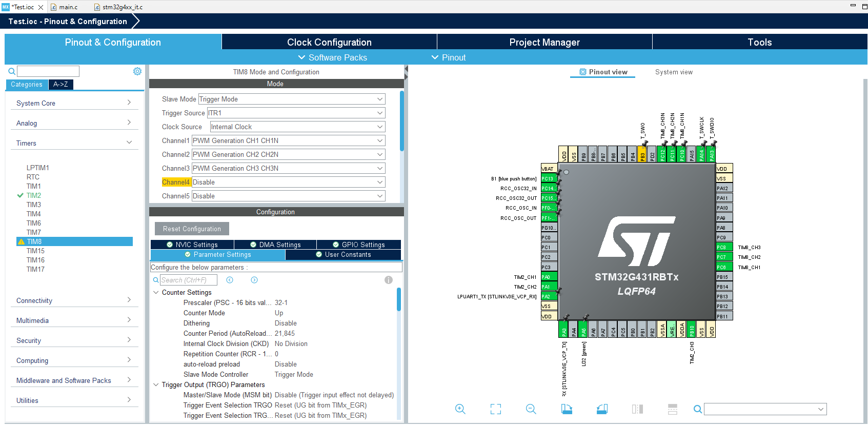Expand the Connectivity category
Viewport: 868px width, 426px height.
(x=74, y=300)
